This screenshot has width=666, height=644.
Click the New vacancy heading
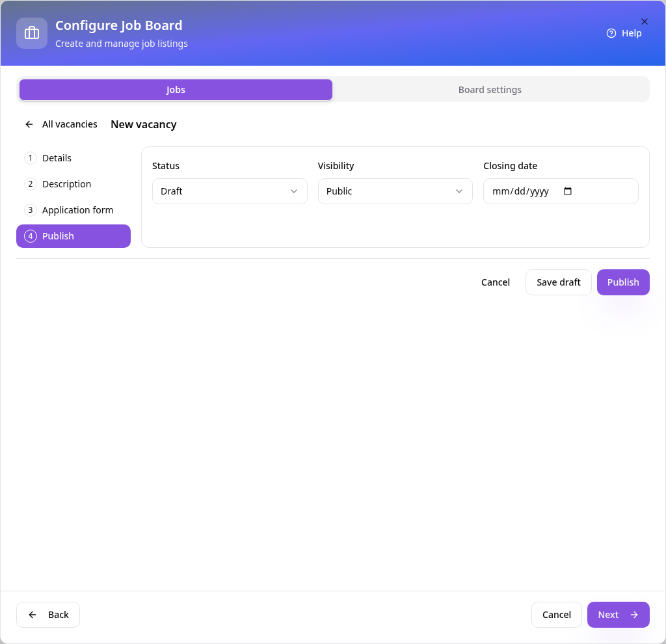(x=144, y=124)
